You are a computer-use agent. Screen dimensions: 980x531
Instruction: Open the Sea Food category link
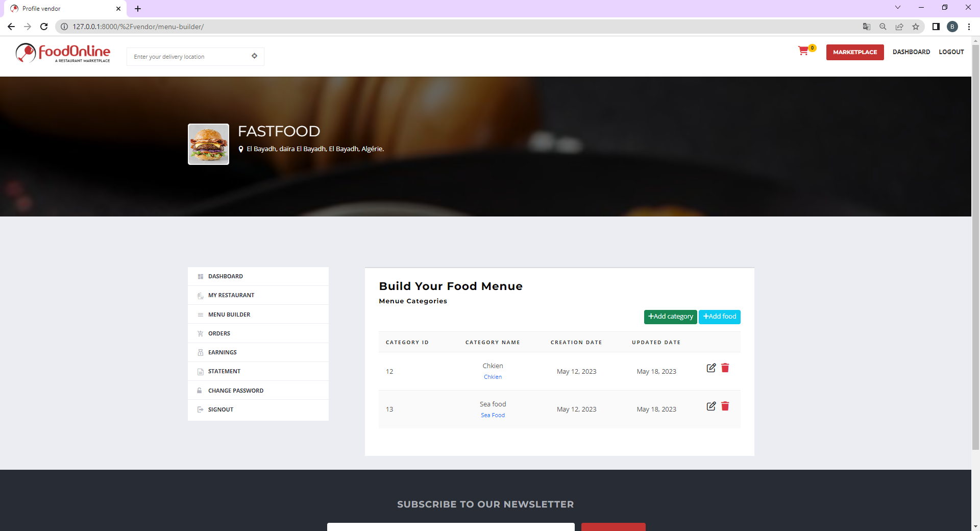[x=493, y=415]
